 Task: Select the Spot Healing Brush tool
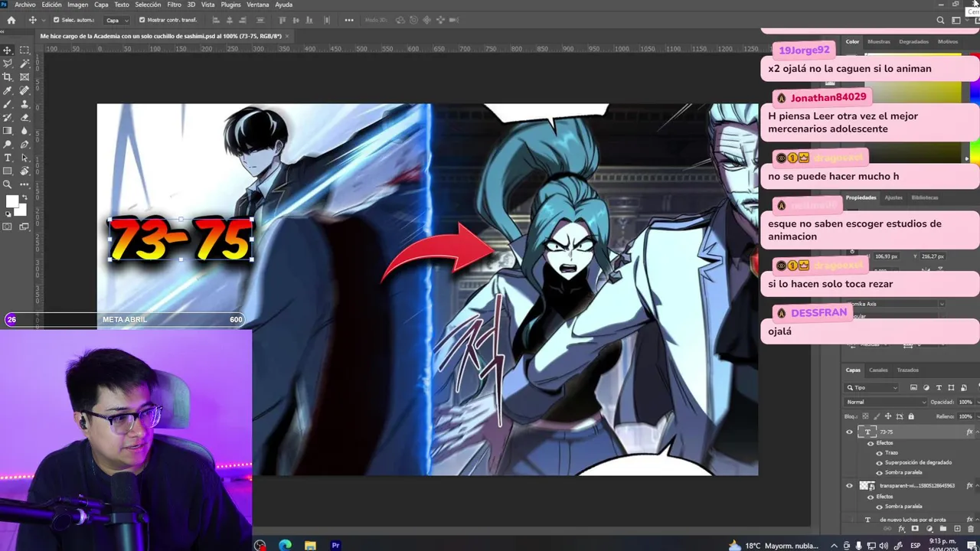coord(24,90)
